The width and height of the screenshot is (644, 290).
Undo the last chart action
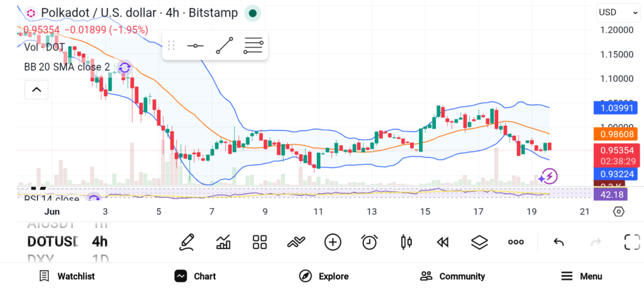[558, 242]
